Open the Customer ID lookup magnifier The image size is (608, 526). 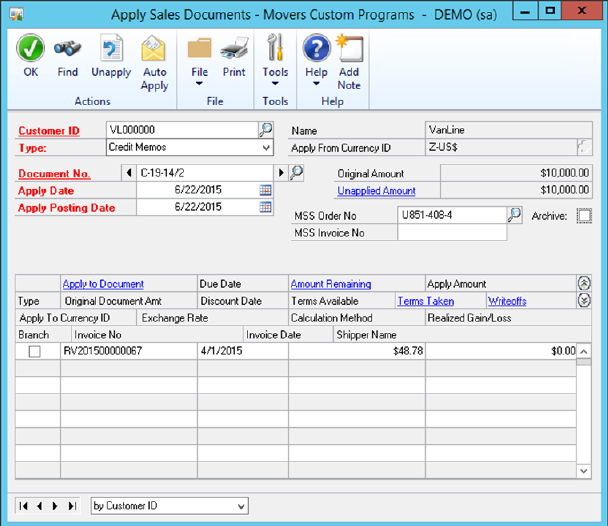tap(266, 130)
